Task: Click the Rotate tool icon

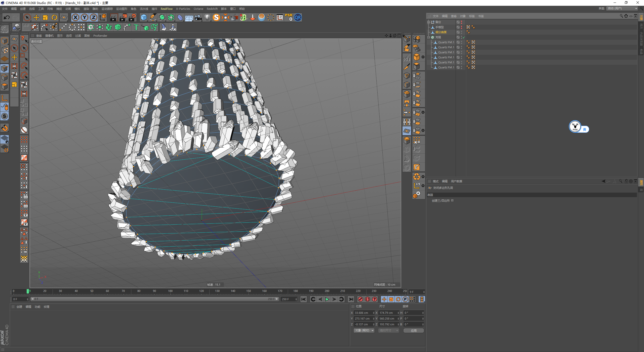Action: click(54, 18)
